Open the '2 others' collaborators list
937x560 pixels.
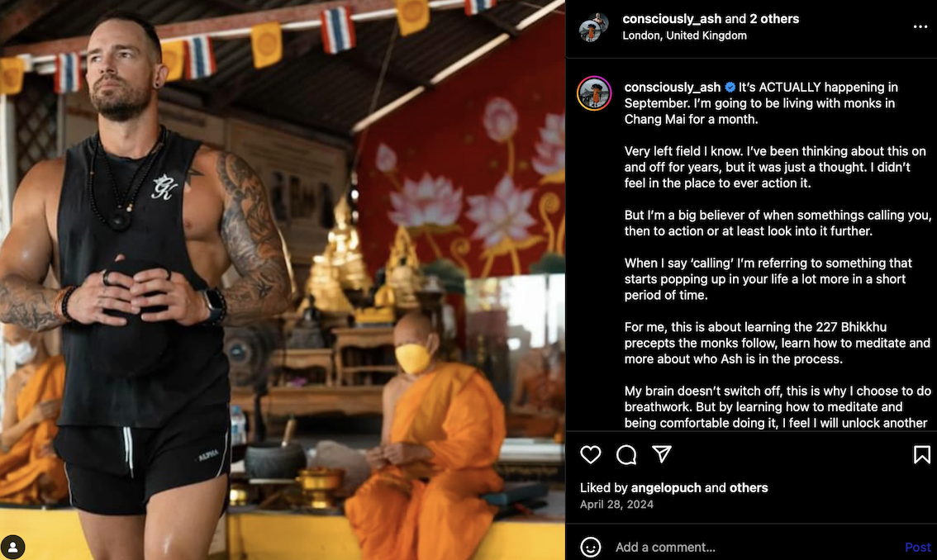coord(774,18)
